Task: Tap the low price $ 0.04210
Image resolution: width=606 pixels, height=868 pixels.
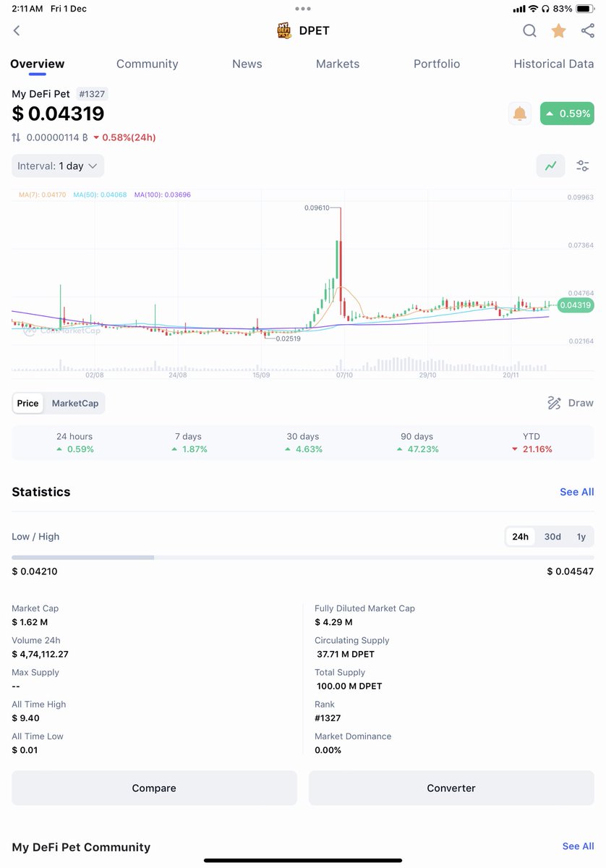Action: [x=34, y=571]
